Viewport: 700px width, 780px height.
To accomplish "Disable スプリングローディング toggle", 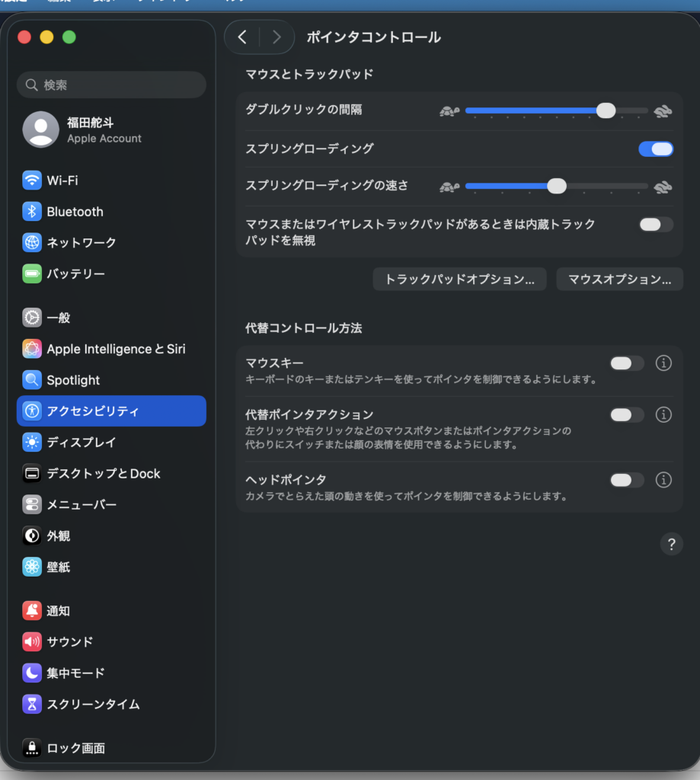I will pyautogui.click(x=655, y=149).
